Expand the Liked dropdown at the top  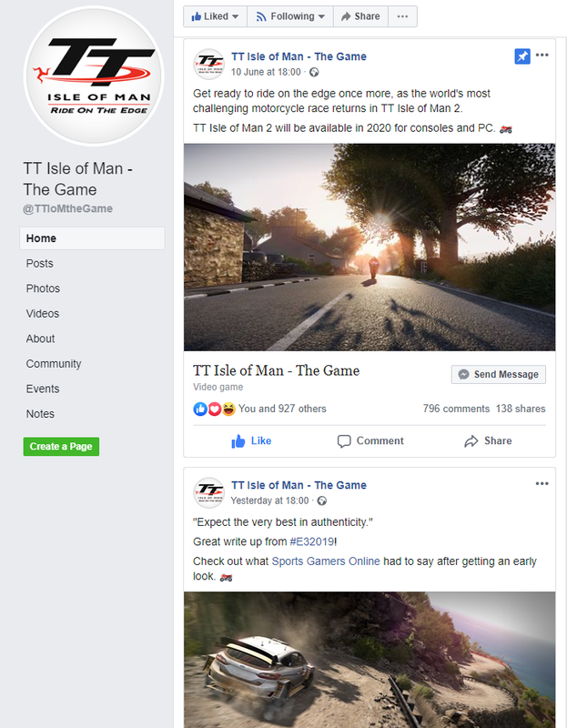(215, 16)
